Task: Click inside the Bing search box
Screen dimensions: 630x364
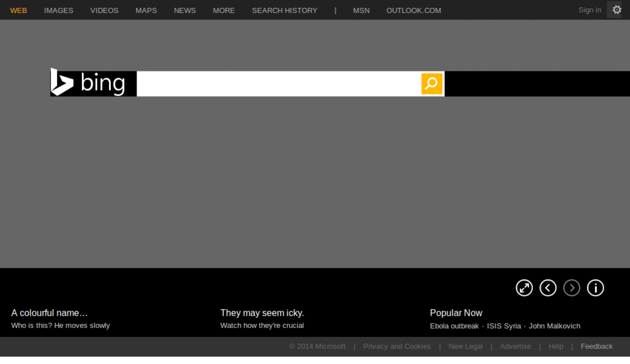Action: pos(278,84)
